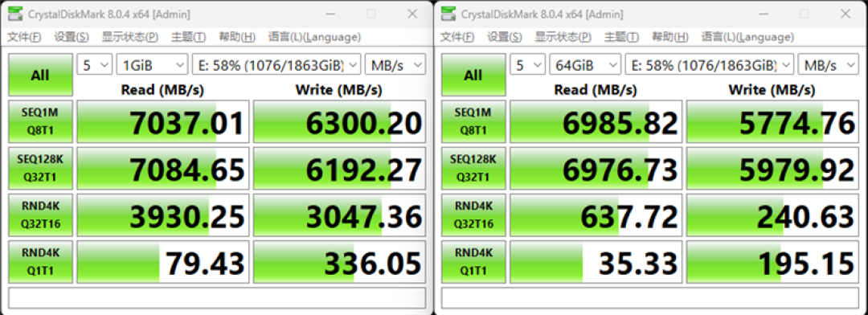This screenshot has height=315, width=868.
Task: Click the 3047.36 write result
Action: pyautogui.click(x=339, y=215)
